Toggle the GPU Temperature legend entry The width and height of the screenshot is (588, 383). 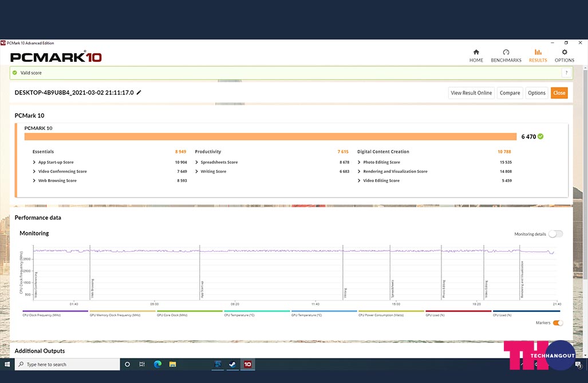[324, 314]
